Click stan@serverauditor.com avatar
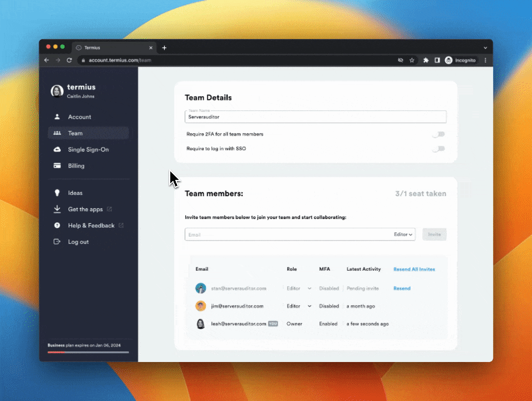Viewport: 532px width, 401px height. pyautogui.click(x=200, y=288)
